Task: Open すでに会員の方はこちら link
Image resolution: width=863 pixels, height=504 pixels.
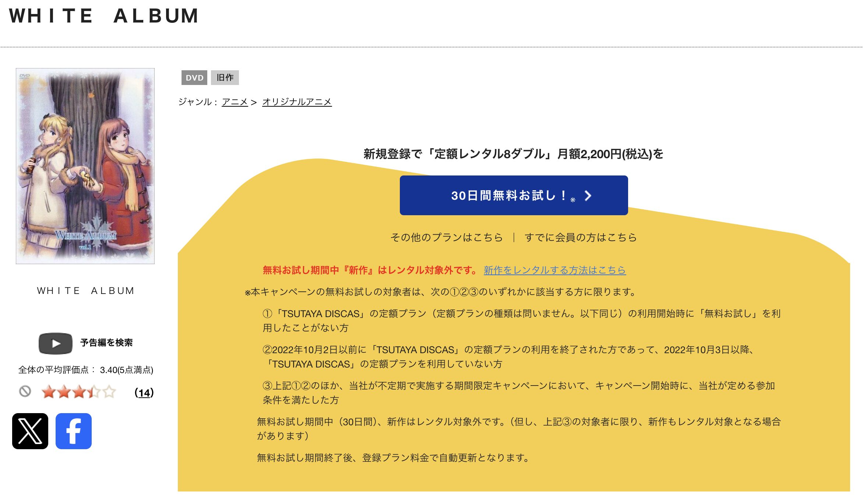Action: [x=581, y=237]
